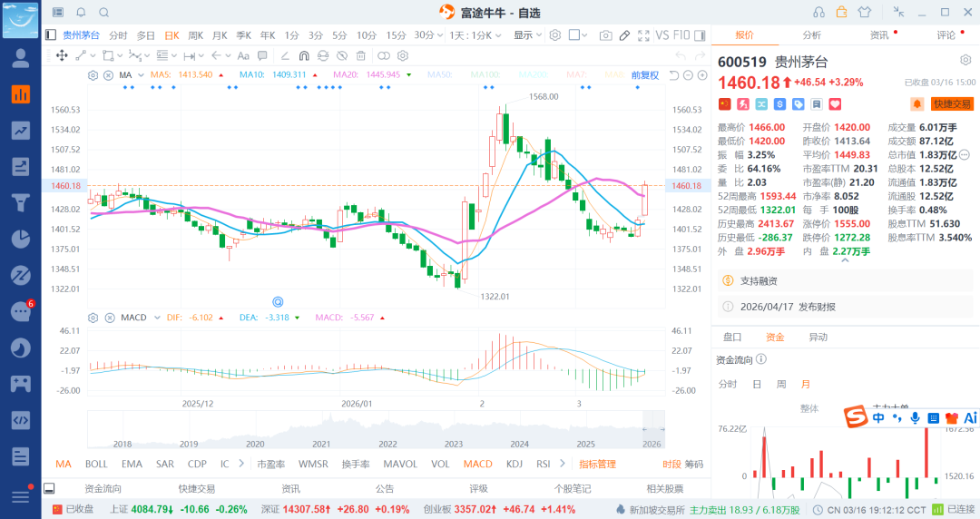Select the Aa text annotation tool
980x519 pixels.
click(244, 55)
